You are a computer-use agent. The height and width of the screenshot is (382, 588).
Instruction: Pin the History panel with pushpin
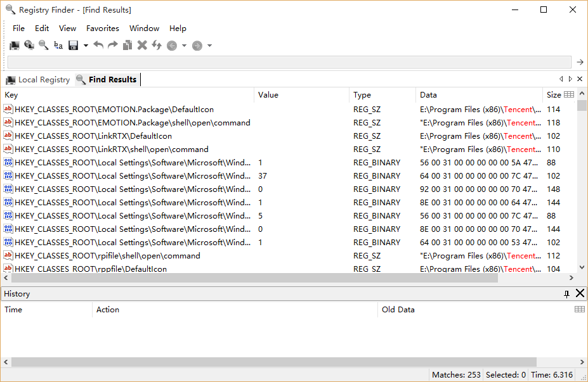point(566,294)
